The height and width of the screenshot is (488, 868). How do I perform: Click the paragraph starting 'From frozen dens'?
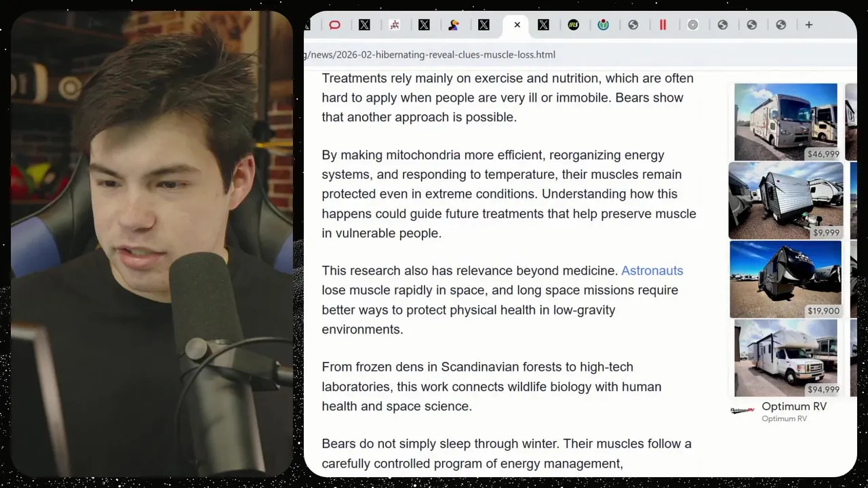click(491, 386)
